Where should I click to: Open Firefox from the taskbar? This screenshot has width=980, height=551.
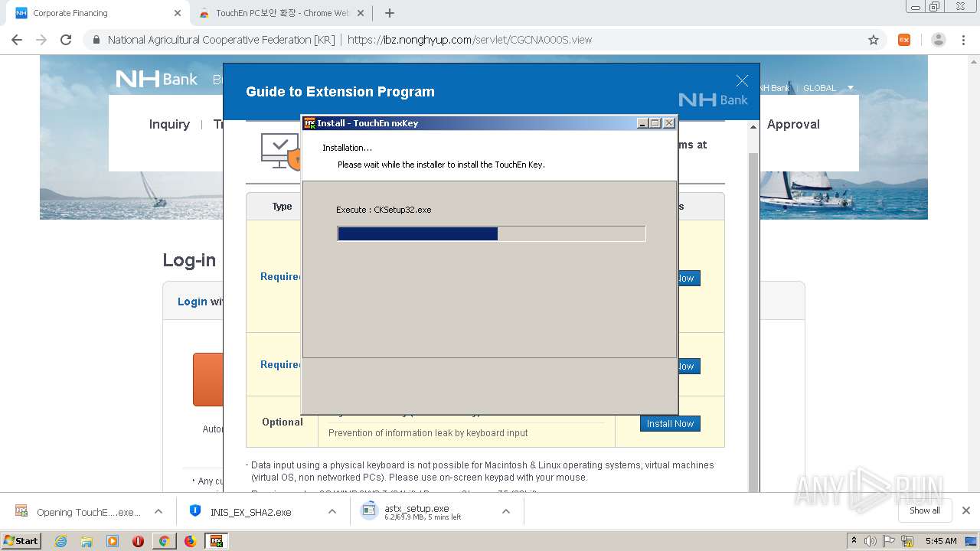click(190, 541)
